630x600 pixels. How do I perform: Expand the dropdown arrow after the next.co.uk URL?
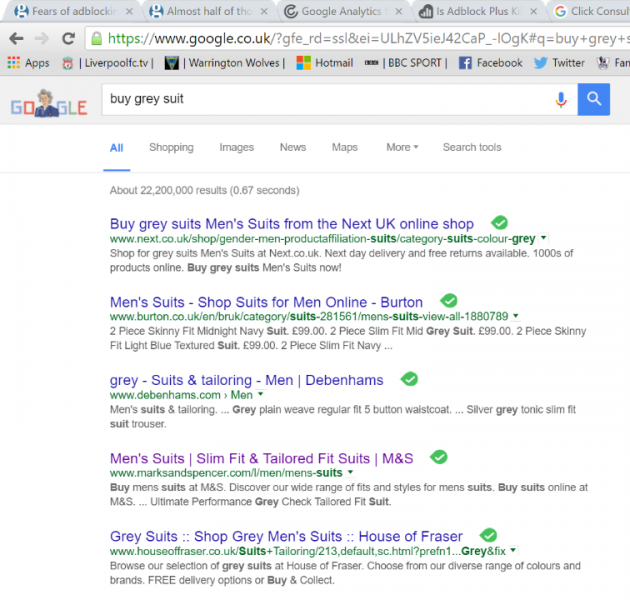[x=544, y=238]
